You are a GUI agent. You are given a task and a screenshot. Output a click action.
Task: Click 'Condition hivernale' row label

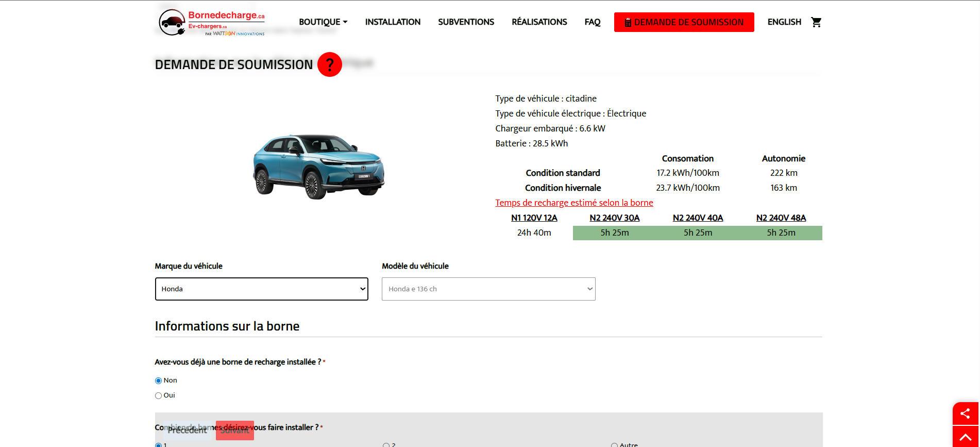[563, 188]
